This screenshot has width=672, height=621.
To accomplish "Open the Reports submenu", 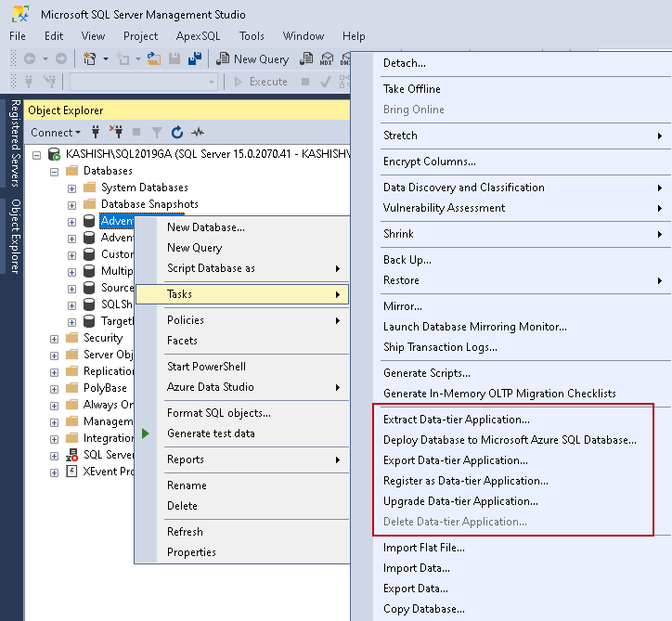I will (242, 459).
